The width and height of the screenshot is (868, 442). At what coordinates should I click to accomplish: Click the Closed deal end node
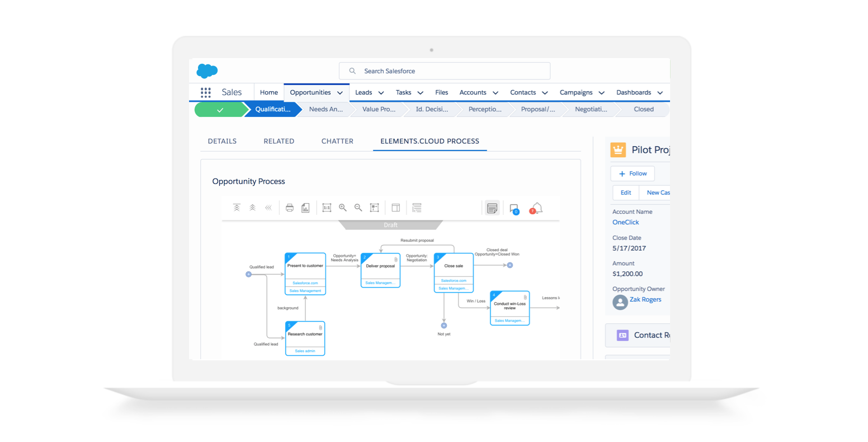510,265
